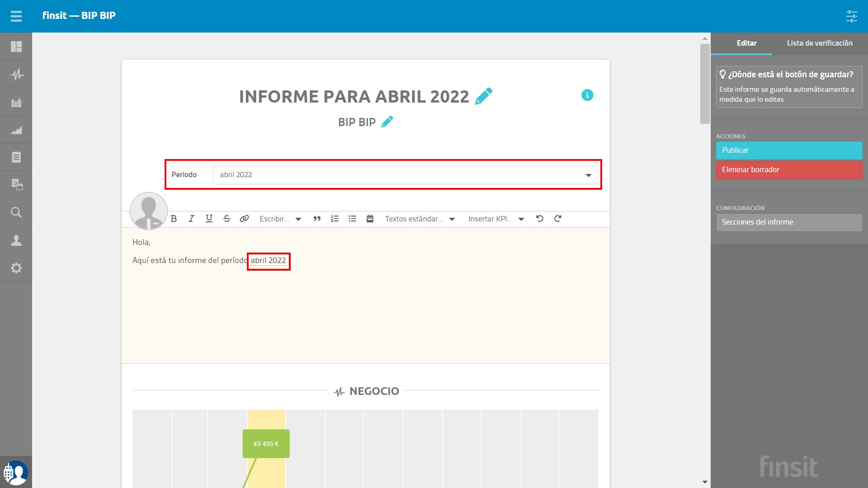Image resolution: width=868 pixels, height=488 pixels.
Task: Click the calendar icon in the editor toolbar
Action: click(x=370, y=219)
